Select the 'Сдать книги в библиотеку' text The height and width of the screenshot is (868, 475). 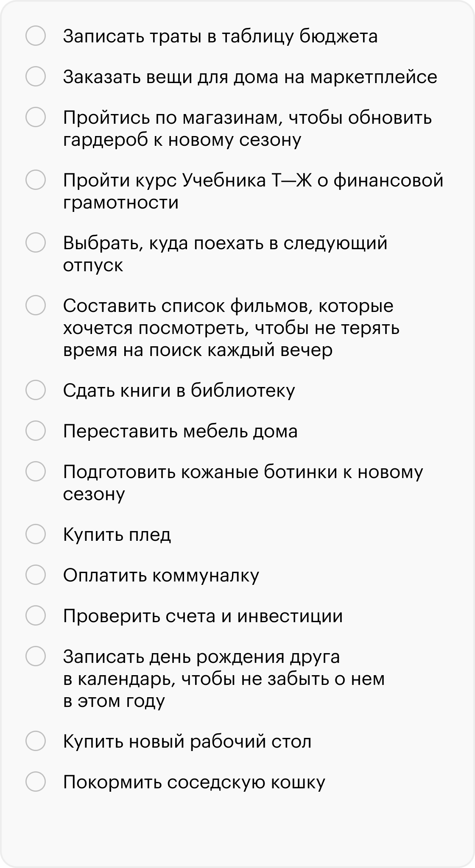tap(179, 391)
